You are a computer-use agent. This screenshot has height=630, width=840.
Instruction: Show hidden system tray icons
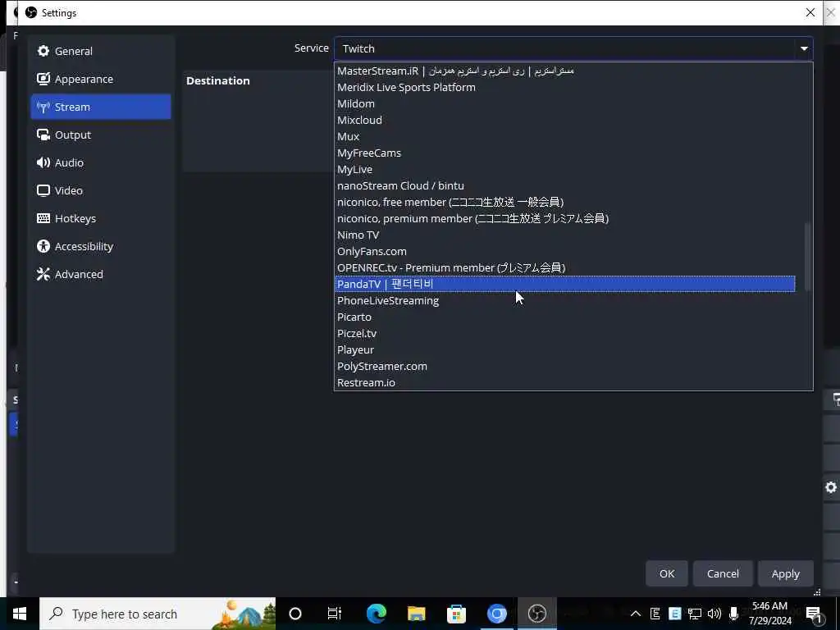click(636, 614)
